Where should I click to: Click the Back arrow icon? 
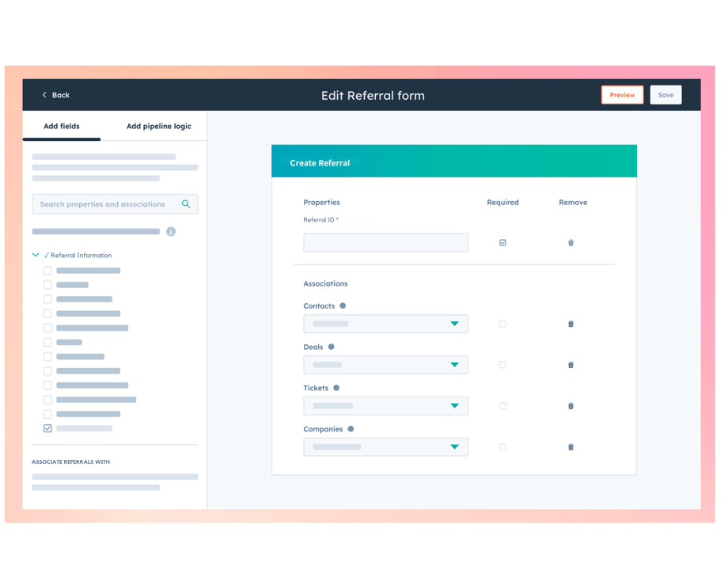pyautogui.click(x=44, y=95)
